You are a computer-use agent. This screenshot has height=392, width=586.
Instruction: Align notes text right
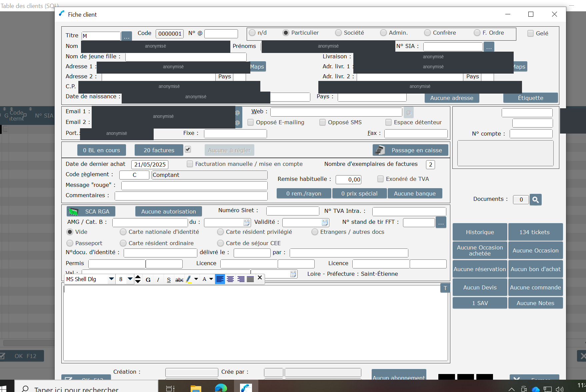point(241,279)
